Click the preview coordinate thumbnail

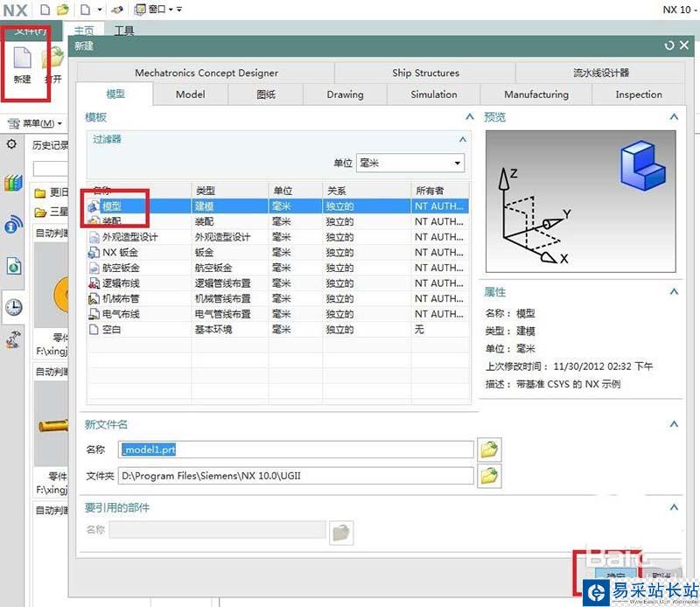coord(580,201)
